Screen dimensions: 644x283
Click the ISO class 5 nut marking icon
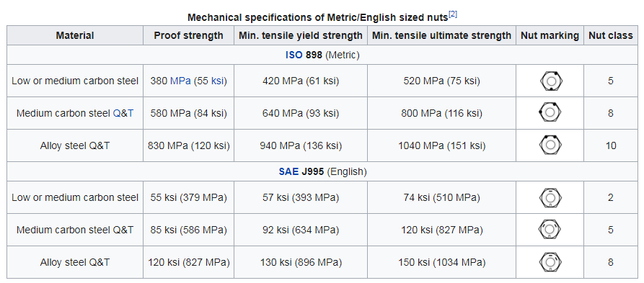coord(550,81)
